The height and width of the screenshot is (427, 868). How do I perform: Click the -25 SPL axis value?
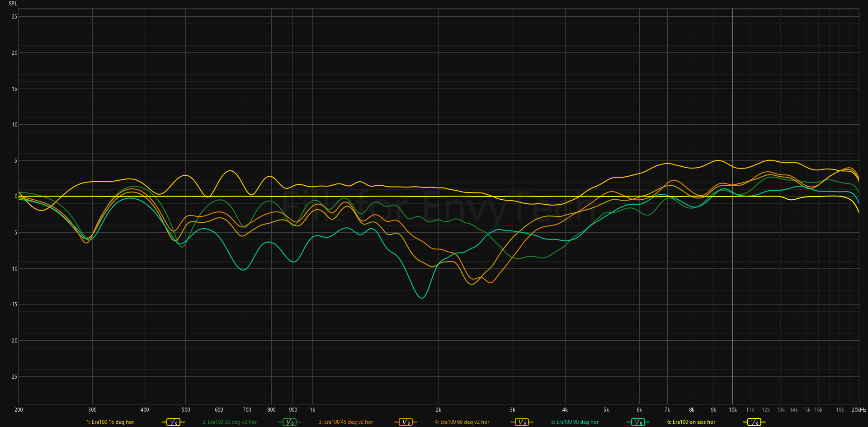[14, 377]
